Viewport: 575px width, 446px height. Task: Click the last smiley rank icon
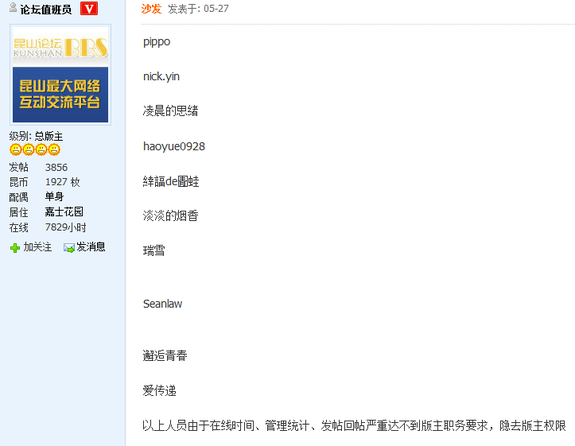(x=54, y=150)
